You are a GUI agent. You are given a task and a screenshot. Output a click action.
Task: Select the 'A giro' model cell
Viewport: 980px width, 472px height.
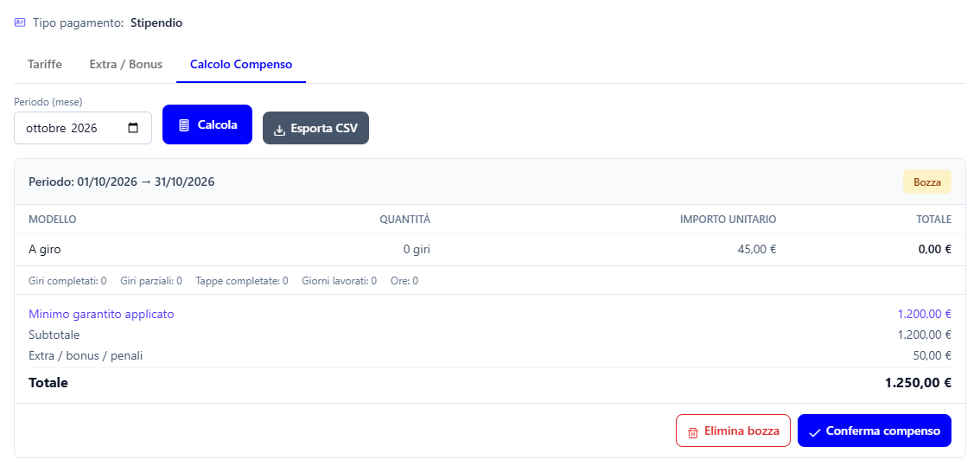pyautogui.click(x=44, y=250)
